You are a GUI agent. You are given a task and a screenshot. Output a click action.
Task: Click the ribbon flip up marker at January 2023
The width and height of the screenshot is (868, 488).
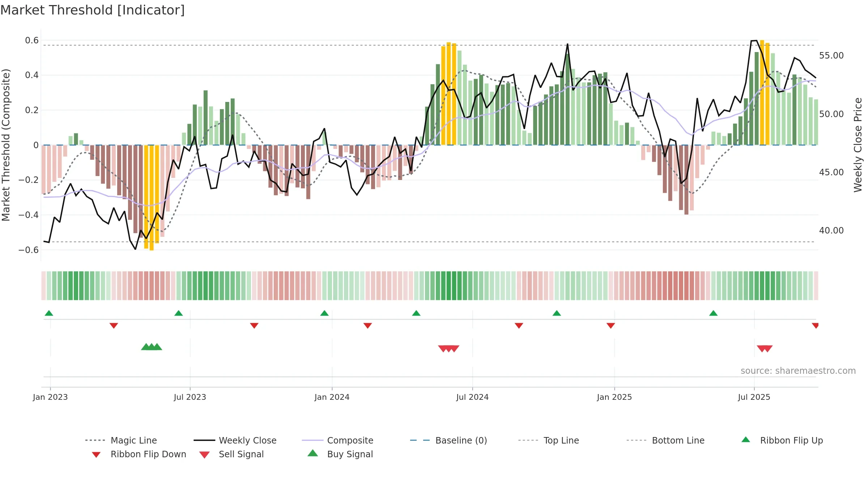49,313
